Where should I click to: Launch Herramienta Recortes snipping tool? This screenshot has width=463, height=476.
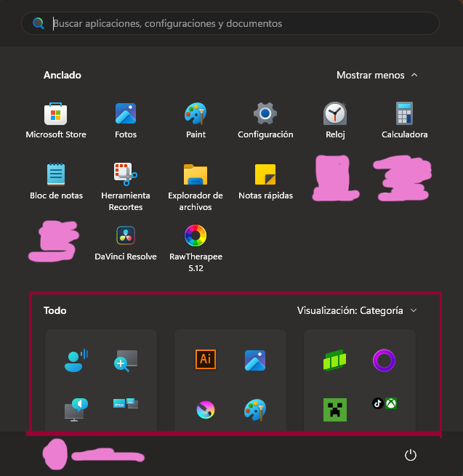coord(126,187)
